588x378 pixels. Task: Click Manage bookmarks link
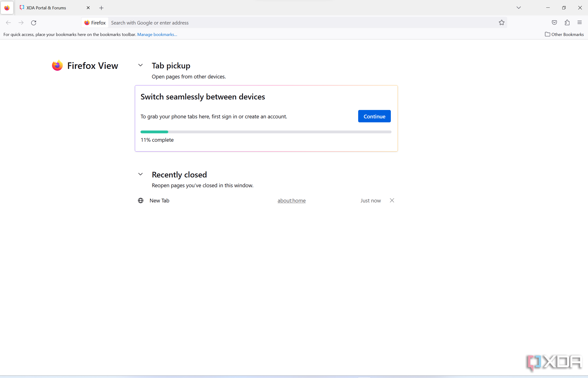tap(157, 35)
